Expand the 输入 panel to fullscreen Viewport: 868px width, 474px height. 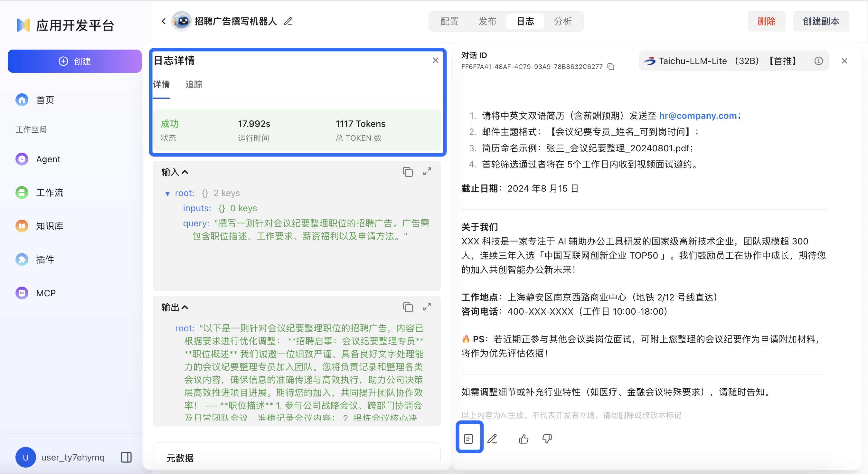(427, 172)
